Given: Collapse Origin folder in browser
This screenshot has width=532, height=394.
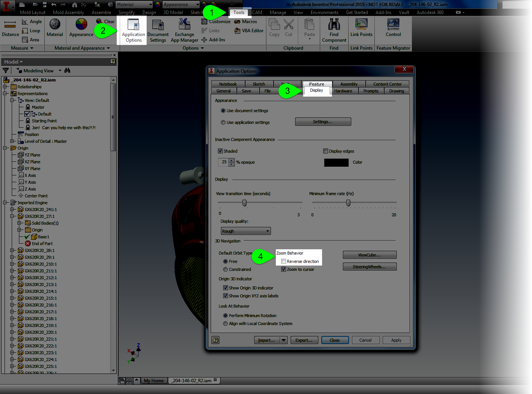Looking at the screenshot, I should 5,148.
